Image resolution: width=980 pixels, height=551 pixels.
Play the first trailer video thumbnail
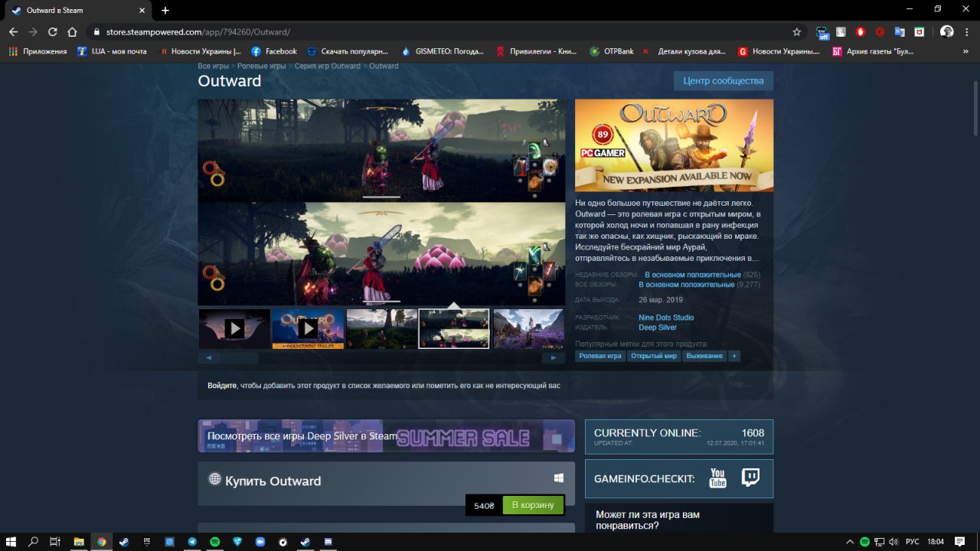click(234, 328)
